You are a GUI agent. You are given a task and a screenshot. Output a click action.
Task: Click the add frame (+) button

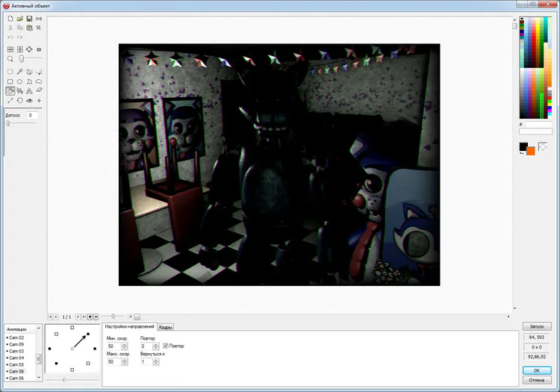tap(90, 317)
